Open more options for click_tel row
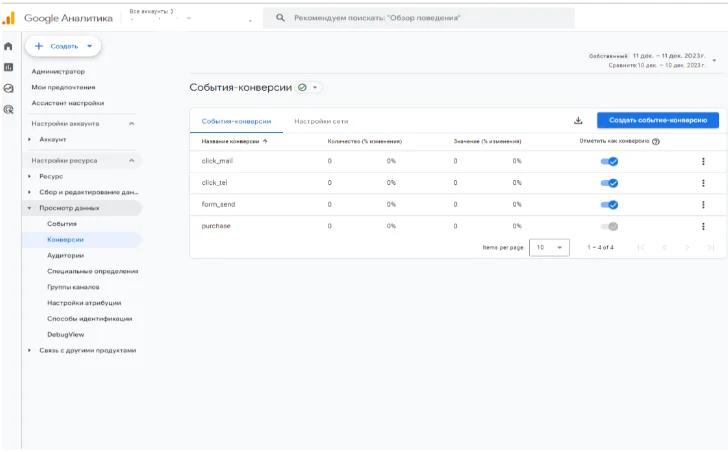Viewport: 728px width, 452px height. coord(703,183)
